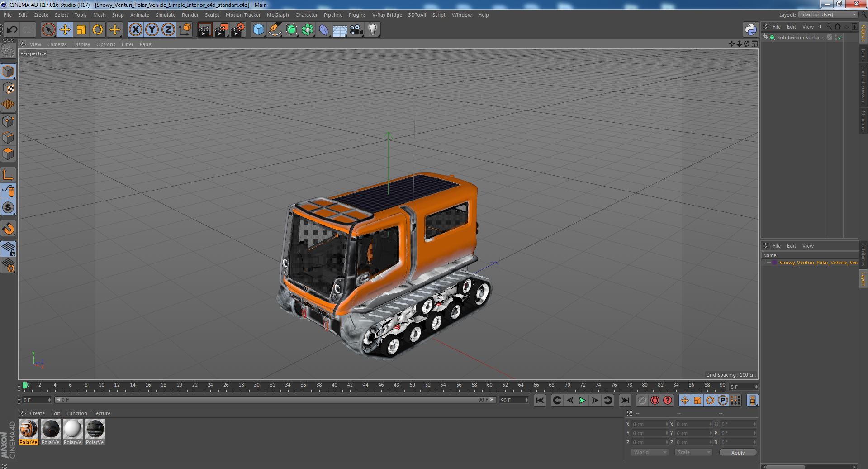Enable Texture mode in left palette
Screen dimensions: 868x469
[8, 88]
